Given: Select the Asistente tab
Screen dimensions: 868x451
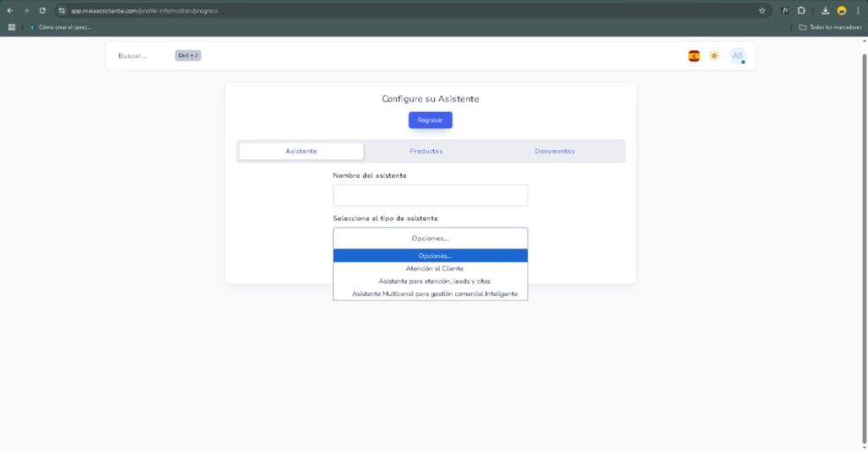Looking at the screenshot, I should point(301,151).
